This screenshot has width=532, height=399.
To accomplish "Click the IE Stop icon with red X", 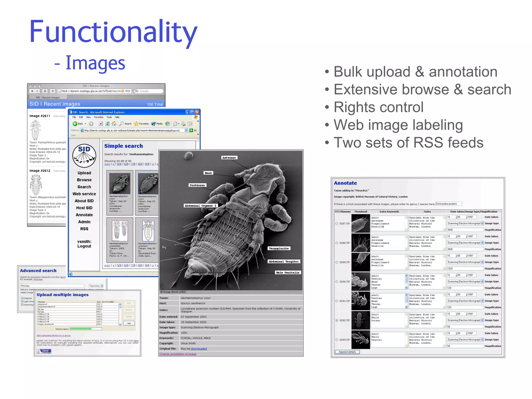I will click(101, 124).
